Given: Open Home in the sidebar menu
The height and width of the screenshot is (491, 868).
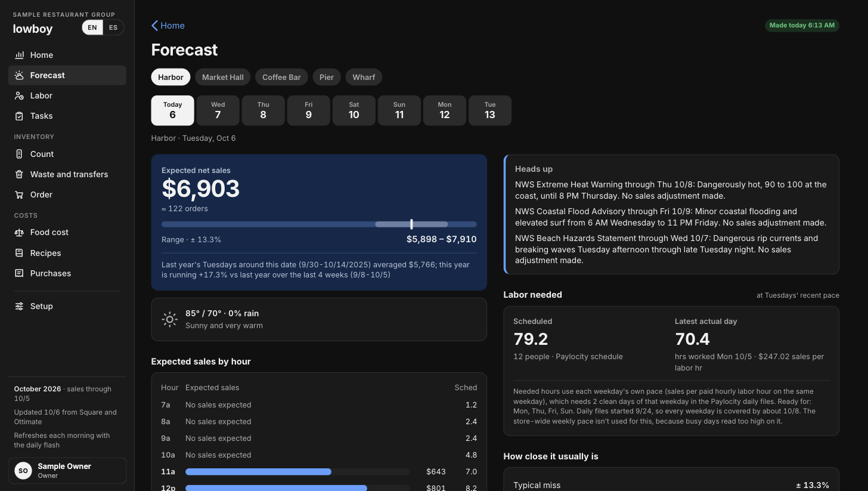Looking at the screenshot, I should 67,55.
